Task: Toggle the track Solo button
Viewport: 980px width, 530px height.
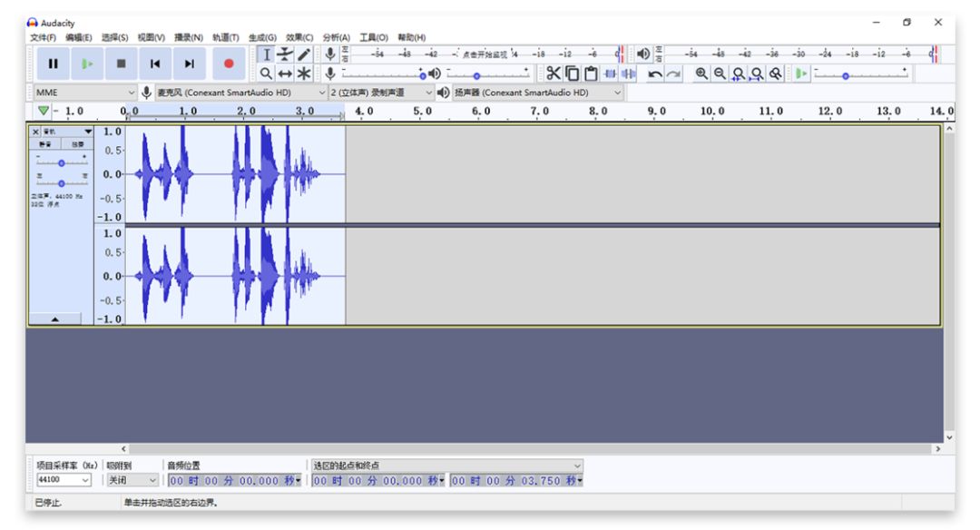Action: pos(78,144)
